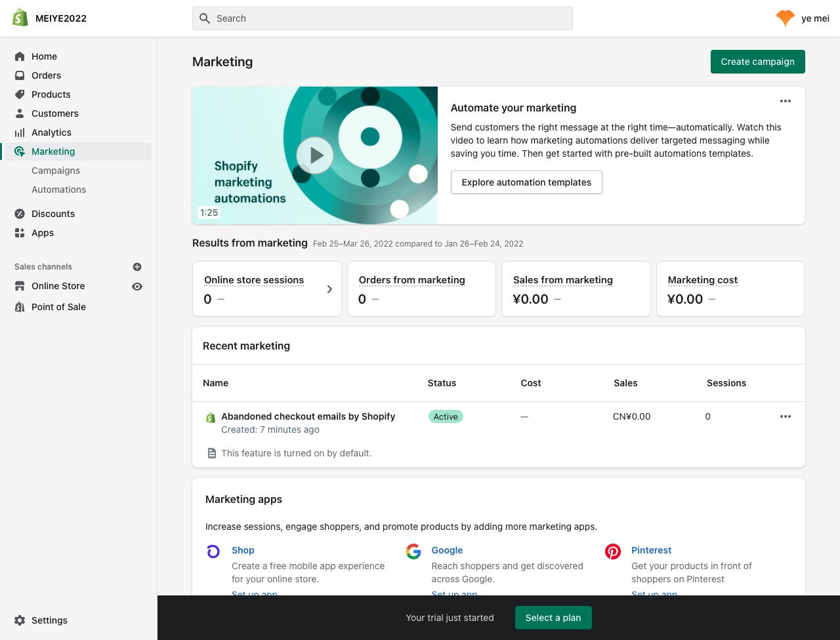Click Marketing cost metric card
The width and height of the screenshot is (840, 640).
click(730, 289)
